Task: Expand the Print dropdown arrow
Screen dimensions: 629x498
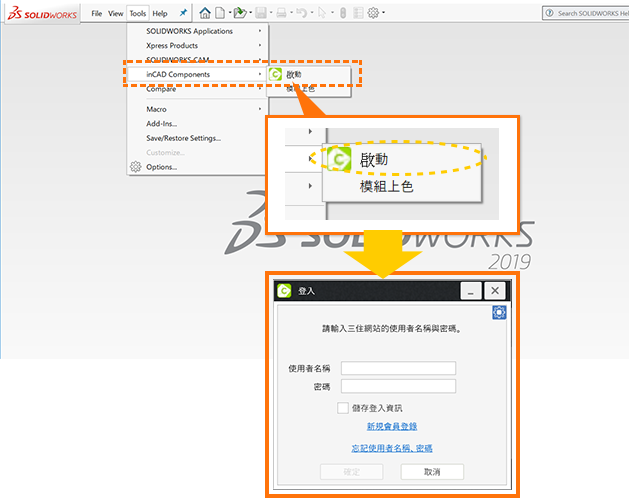Action: click(291, 13)
